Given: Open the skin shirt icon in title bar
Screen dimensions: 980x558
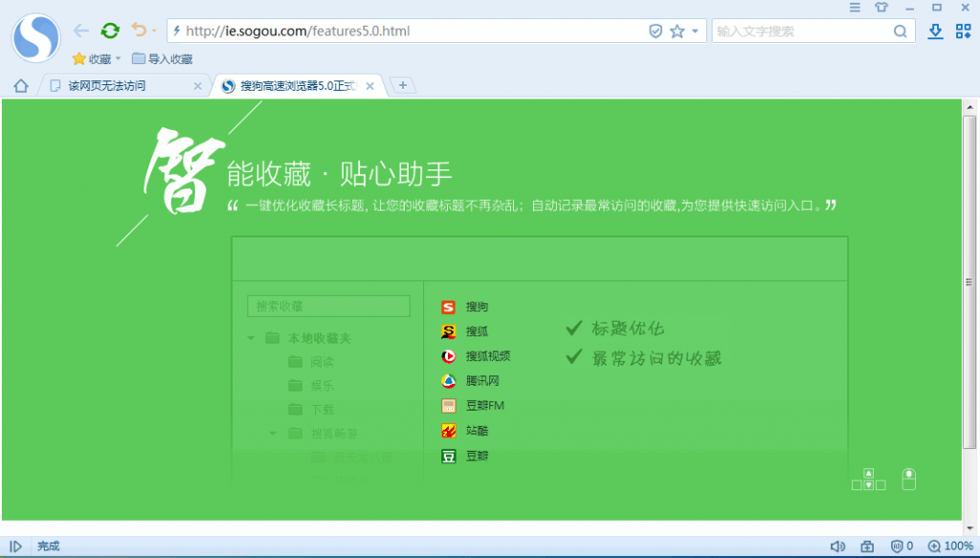Looking at the screenshot, I should tap(881, 8).
